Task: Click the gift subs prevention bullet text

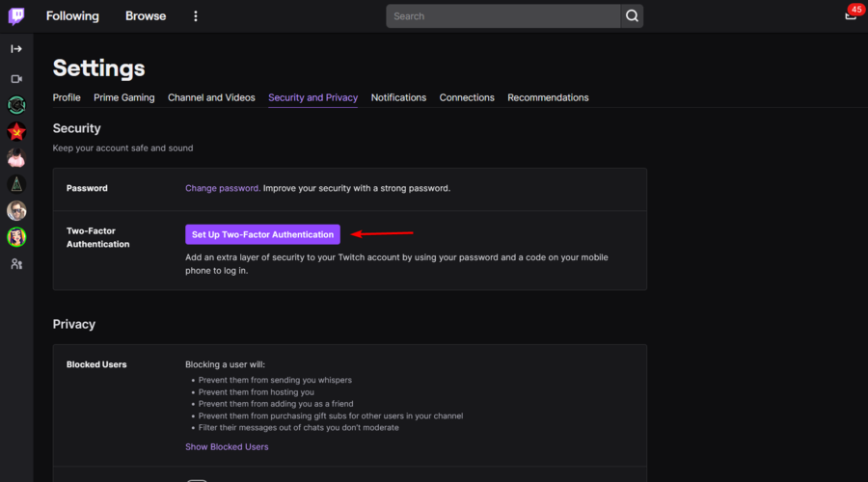Action: click(331, 415)
